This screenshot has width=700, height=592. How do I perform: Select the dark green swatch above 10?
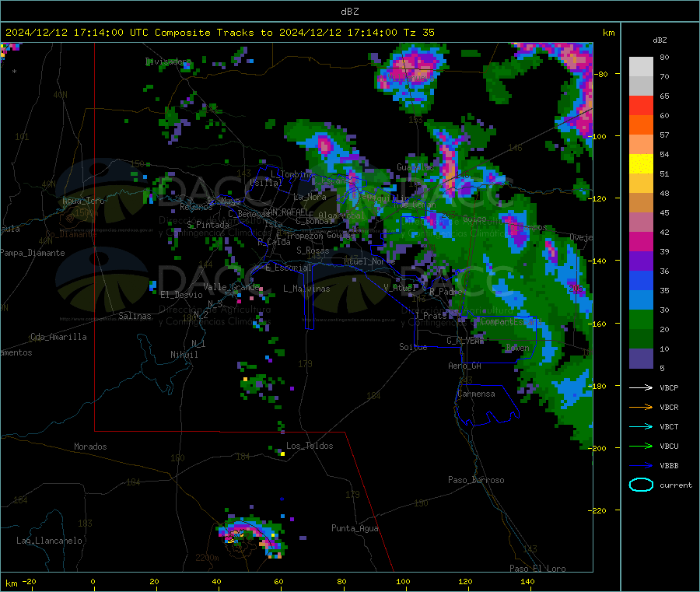(x=641, y=339)
